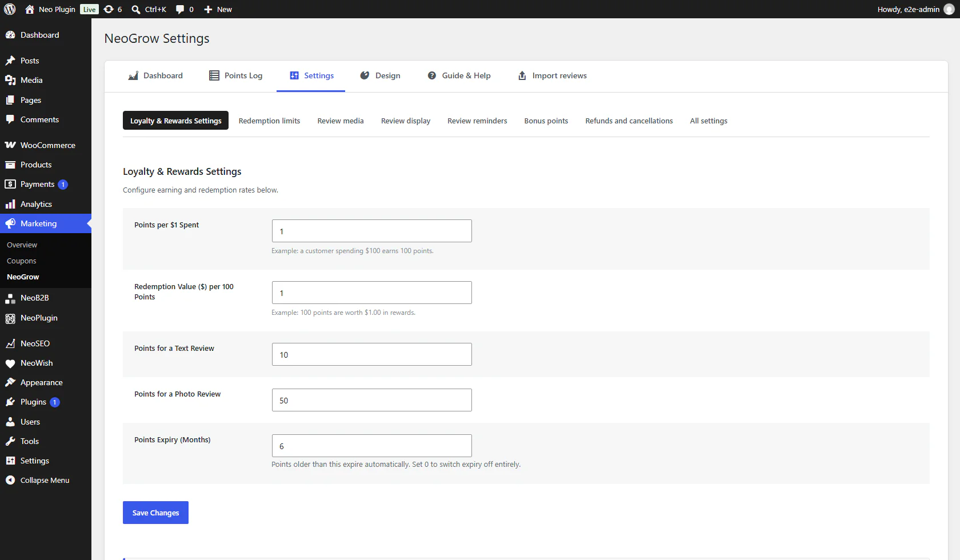
Task: Click the WooCommerce logo icon
Action: [x=10, y=145]
